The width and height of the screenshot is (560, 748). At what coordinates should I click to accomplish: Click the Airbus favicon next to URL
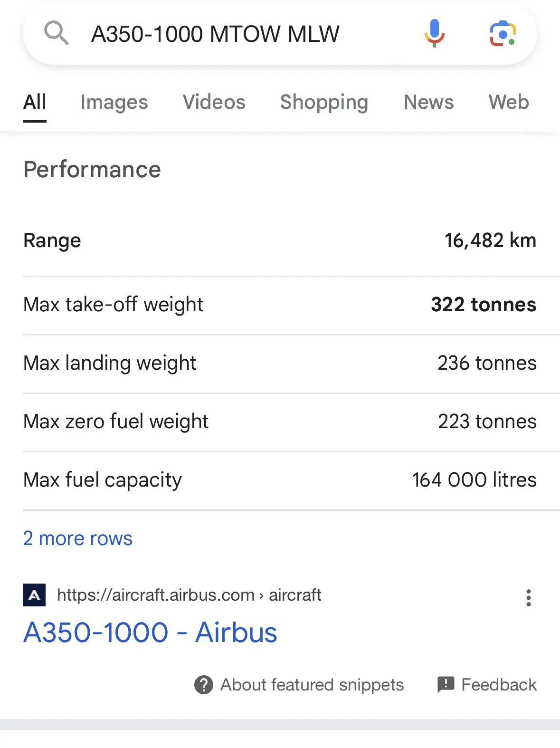34,595
